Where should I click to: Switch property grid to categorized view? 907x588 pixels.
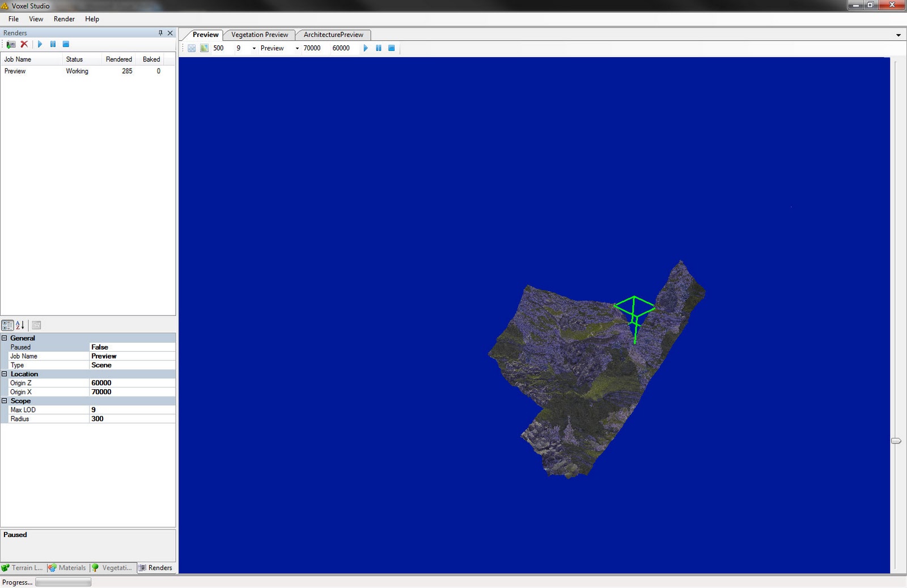7,325
